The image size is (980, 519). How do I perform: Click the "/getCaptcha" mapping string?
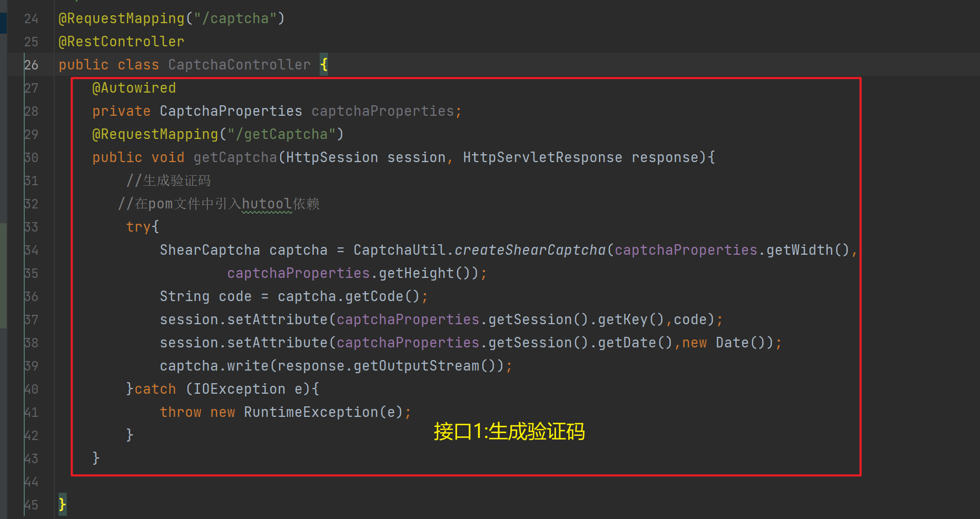click(282, 134)
